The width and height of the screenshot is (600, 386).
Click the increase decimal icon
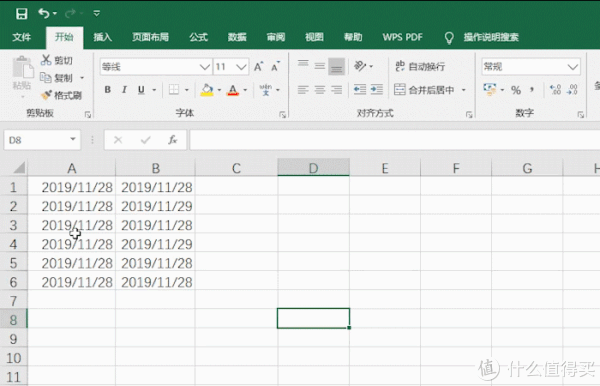pos(555,90)
